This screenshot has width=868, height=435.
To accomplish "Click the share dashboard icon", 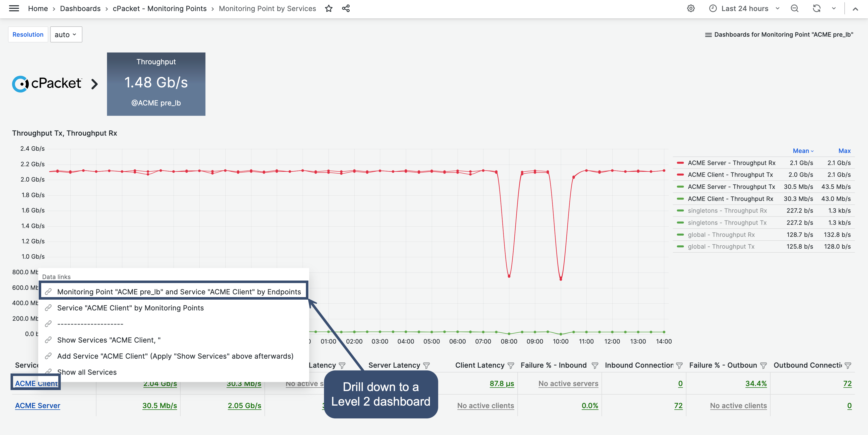I will (346, 9).
